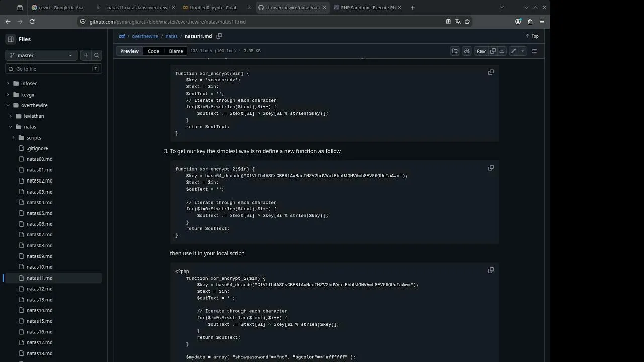644x362 pixels.
Task: Click the browser address bar URL
Action: coord(168,22)
